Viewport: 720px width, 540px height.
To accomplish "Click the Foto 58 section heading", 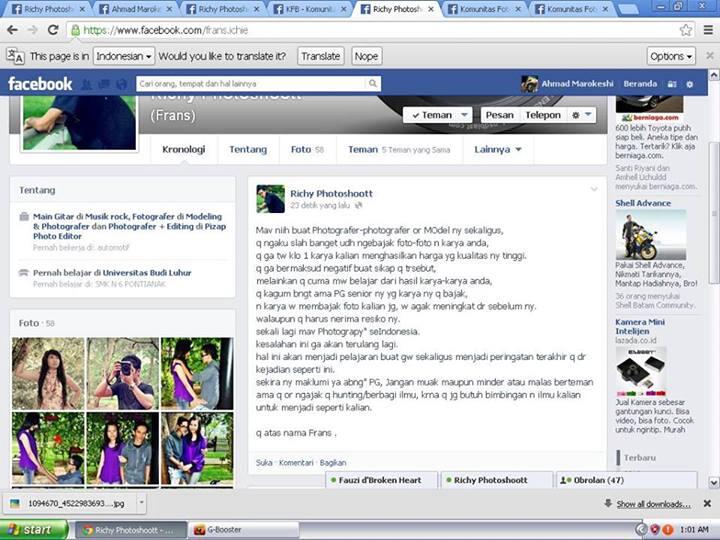I will coord(36,323).
